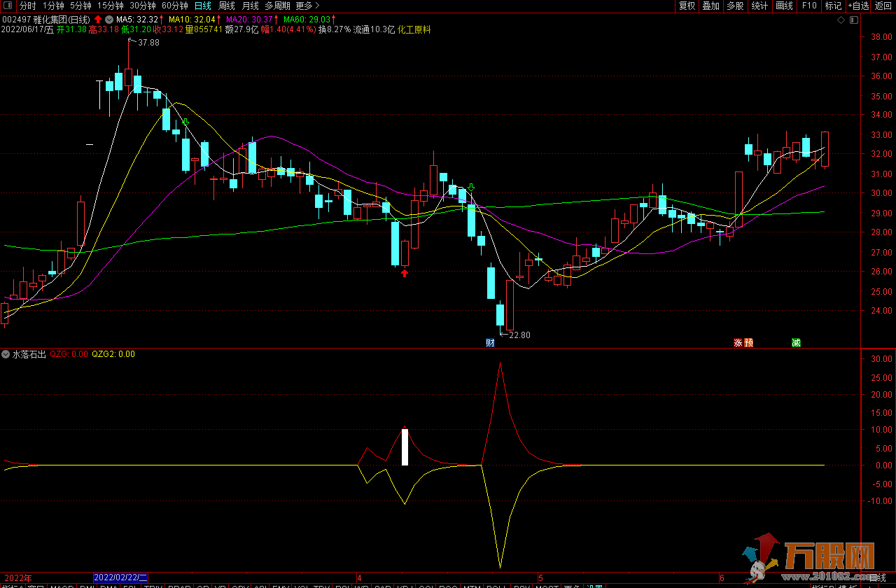896x588 pixels.
Task: Click the MA20: 30.37 label
Action: [x=249, y=19]
